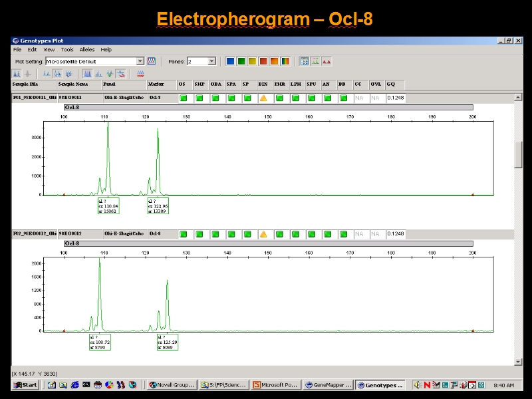
Task: Click the red double-triangle icon
Action: (x=327, y=61)
